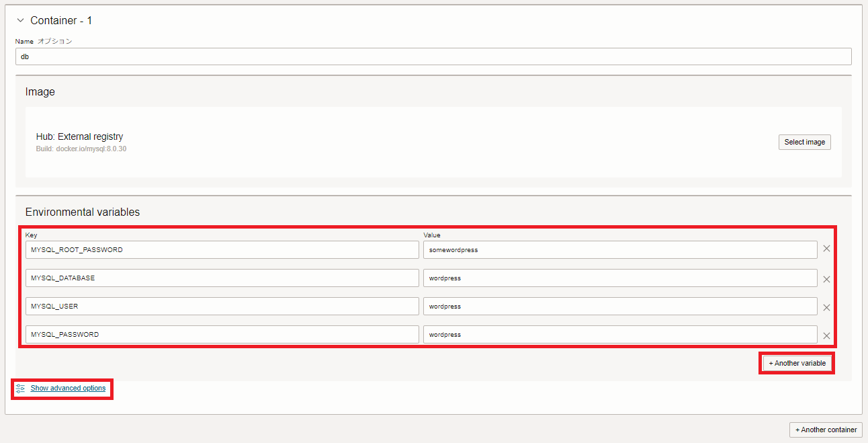Edit the value field for MYSQL_PASSWORD
The image size is (868, 443).
click(x=619, y=334)
